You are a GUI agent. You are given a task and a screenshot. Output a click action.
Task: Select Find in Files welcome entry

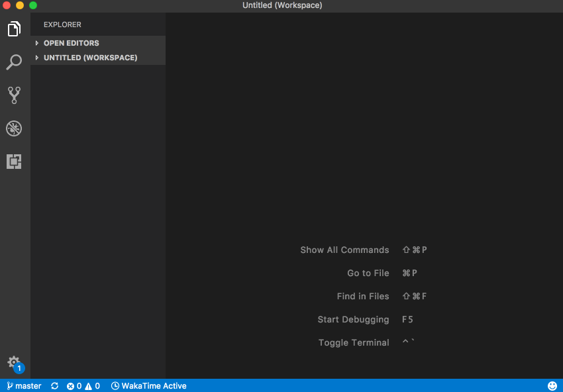pyautogui.click(x=363, y=296)
